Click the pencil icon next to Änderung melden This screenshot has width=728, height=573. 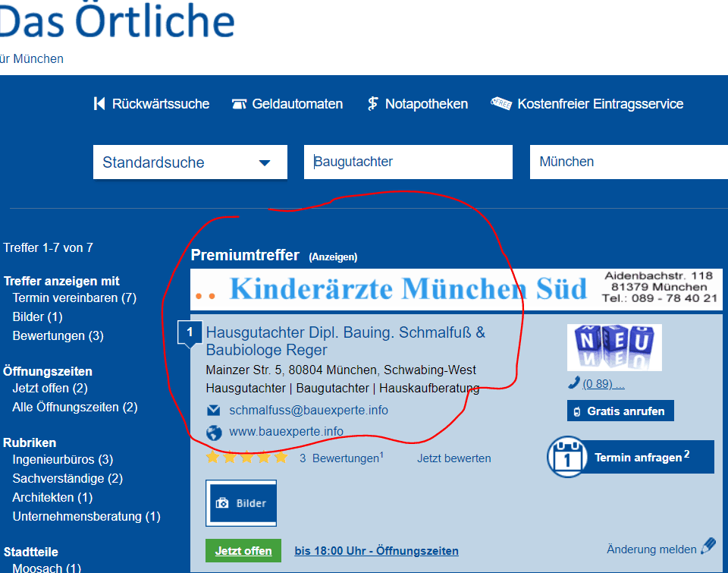[x=708, y=546]
